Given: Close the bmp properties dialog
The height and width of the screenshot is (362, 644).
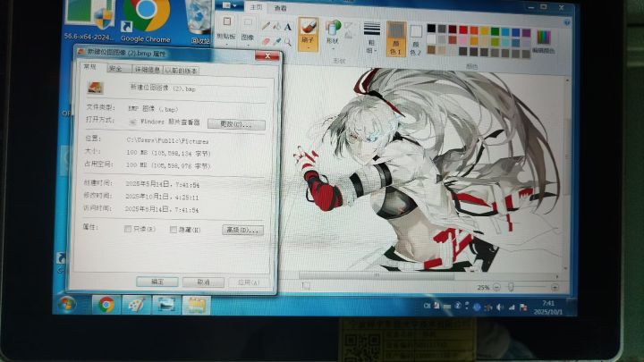Looking at the screenshot, I should 267,55.
